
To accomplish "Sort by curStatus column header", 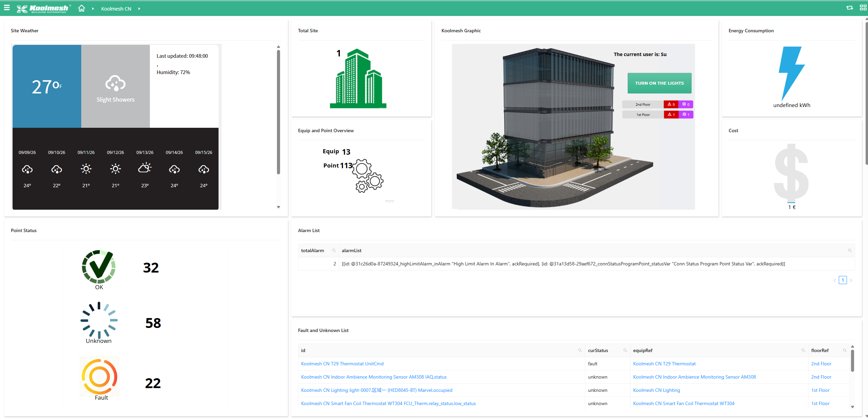I will tap(598, 350).
